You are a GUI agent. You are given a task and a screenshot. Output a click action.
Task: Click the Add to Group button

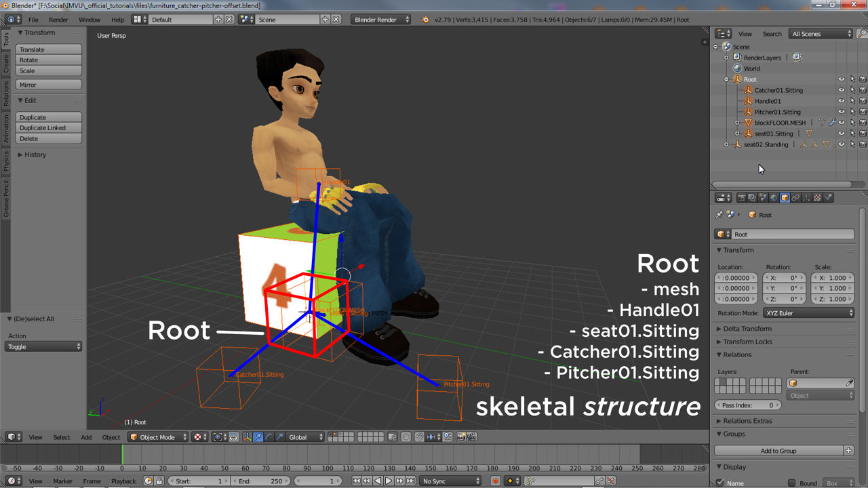[778, 451]
